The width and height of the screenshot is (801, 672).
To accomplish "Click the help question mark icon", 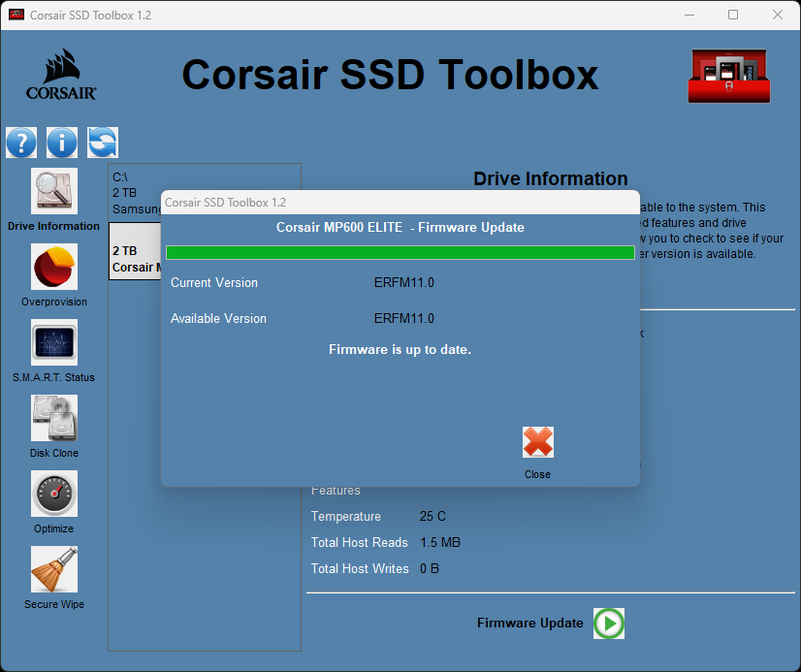I will pyautogui.click(x=21, y=143).
